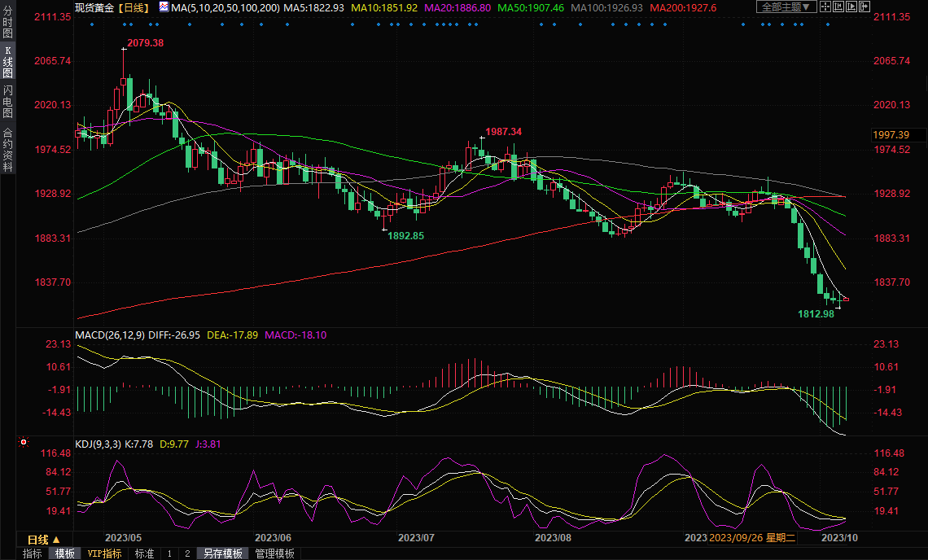Click the play-arrow chart icon at top right

coord(851,7)
